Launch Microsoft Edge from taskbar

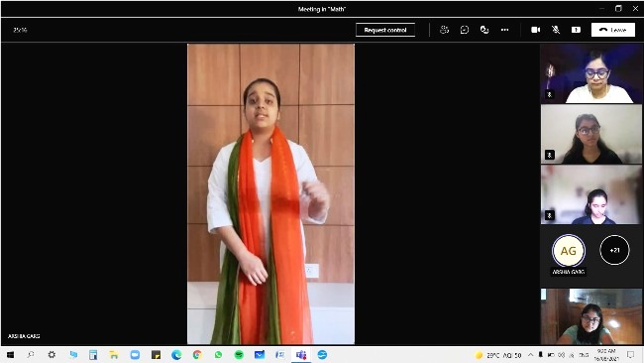point(176,355)
